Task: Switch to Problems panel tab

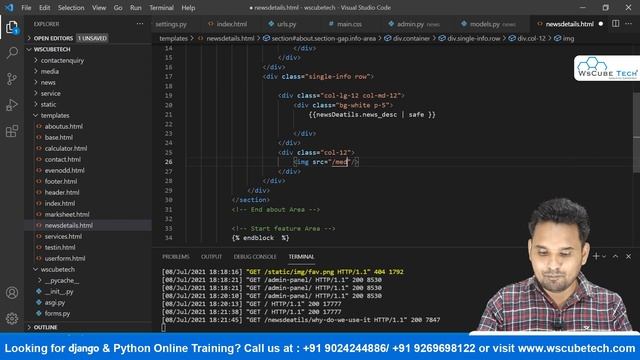Action: coord(176,257)
